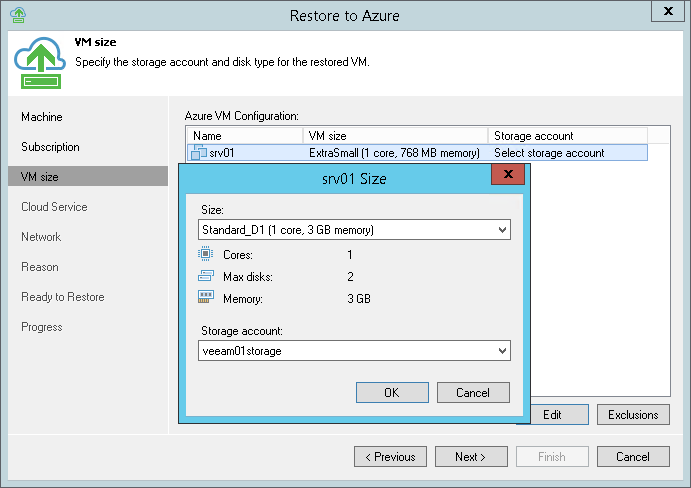The width and height of the screenshot is (691, 488).
Task: Click the green cloud upload wizard icon
Action: point(41,62)
